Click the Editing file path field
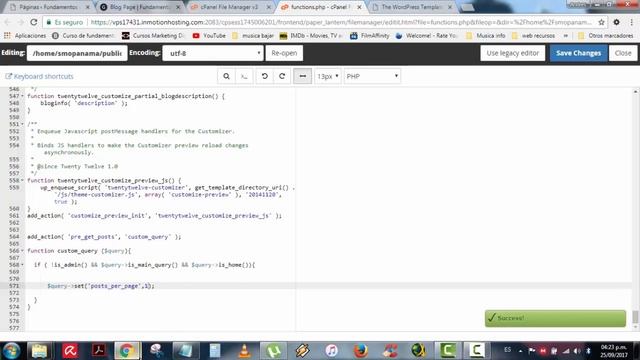 click(77, 53)
